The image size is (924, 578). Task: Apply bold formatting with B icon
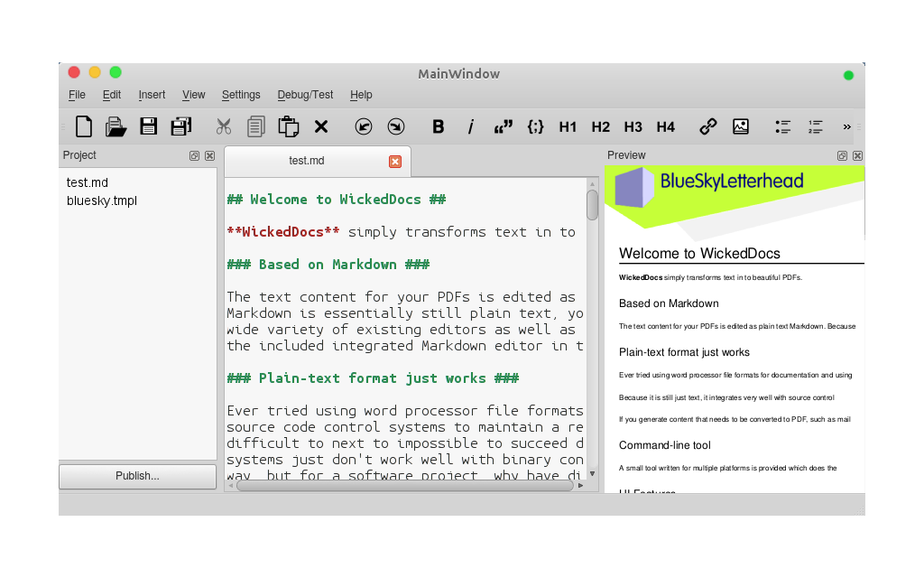(x=439, y=126)
